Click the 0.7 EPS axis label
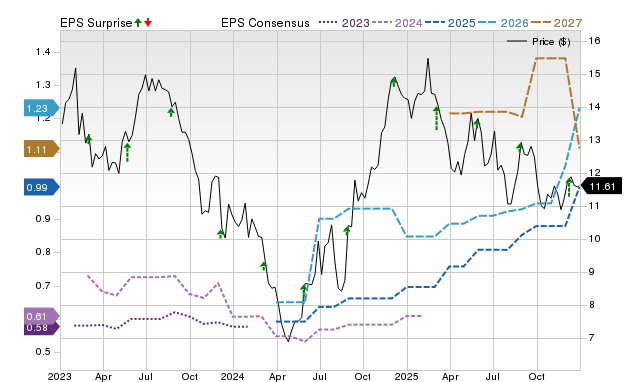640x382 pixels. point(43,285)
